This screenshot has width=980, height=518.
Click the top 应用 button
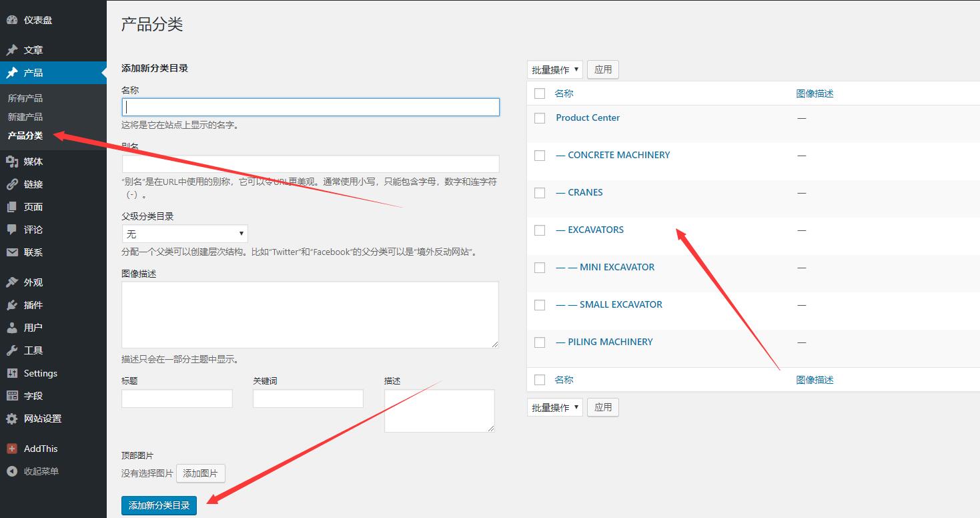point(603,69)
